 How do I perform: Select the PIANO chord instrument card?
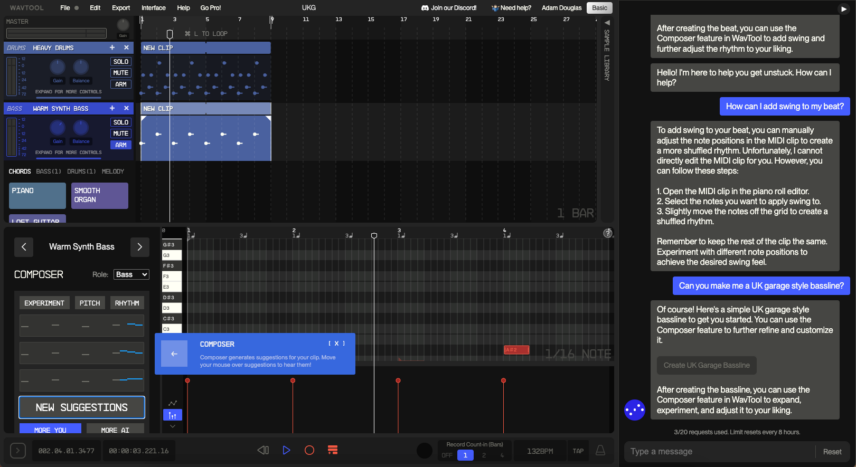click(x=37, y=196)
